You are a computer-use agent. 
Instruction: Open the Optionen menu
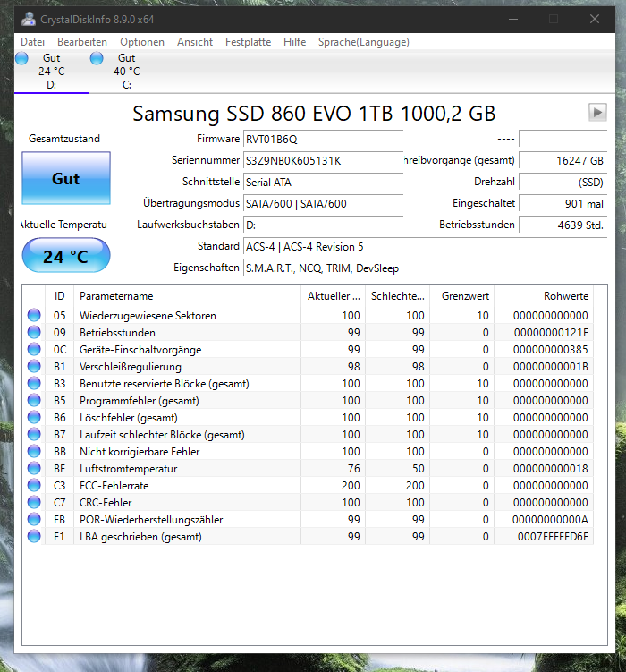142,42
